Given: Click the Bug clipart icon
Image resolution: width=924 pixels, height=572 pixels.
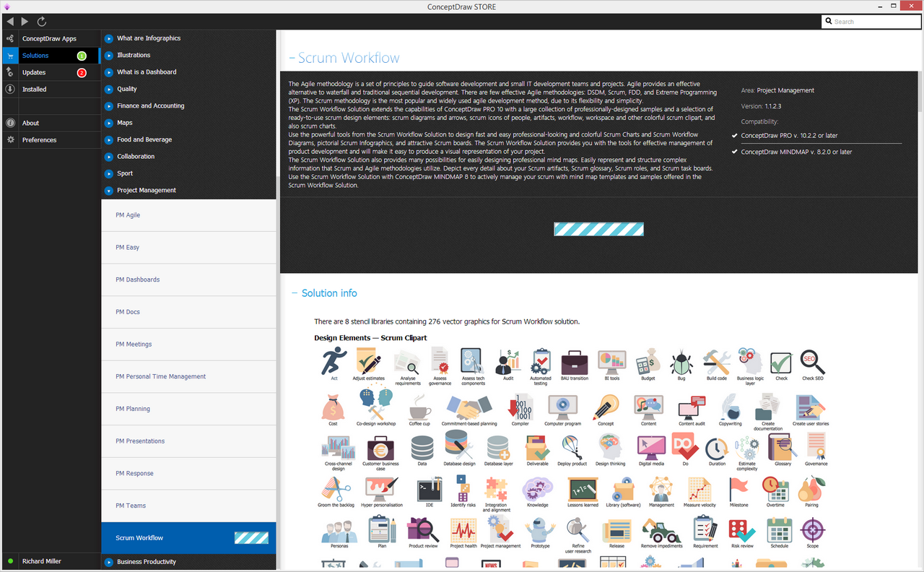Looking at the screenshot, I should 681,360.
